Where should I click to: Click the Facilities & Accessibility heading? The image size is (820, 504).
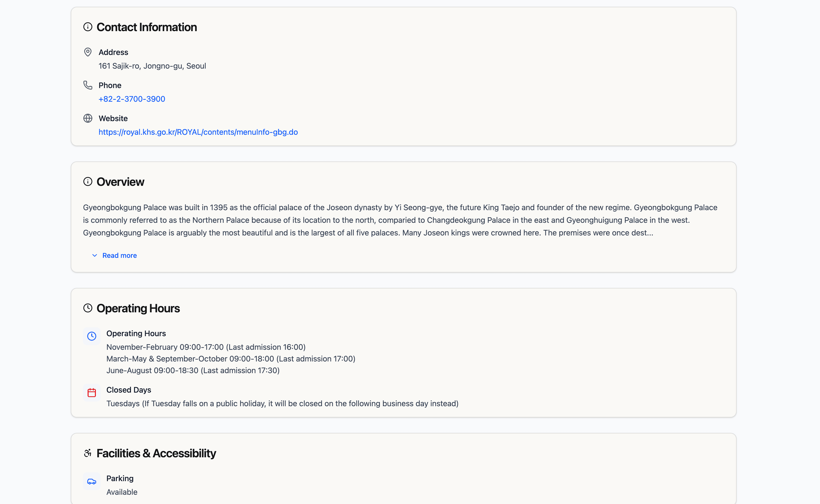(156, 453)
